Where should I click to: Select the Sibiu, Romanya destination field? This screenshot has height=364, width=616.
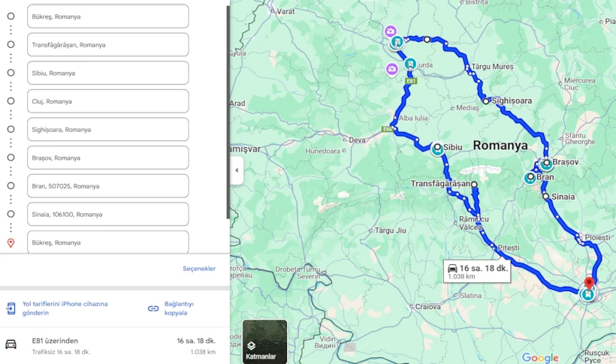pos(107,73)
